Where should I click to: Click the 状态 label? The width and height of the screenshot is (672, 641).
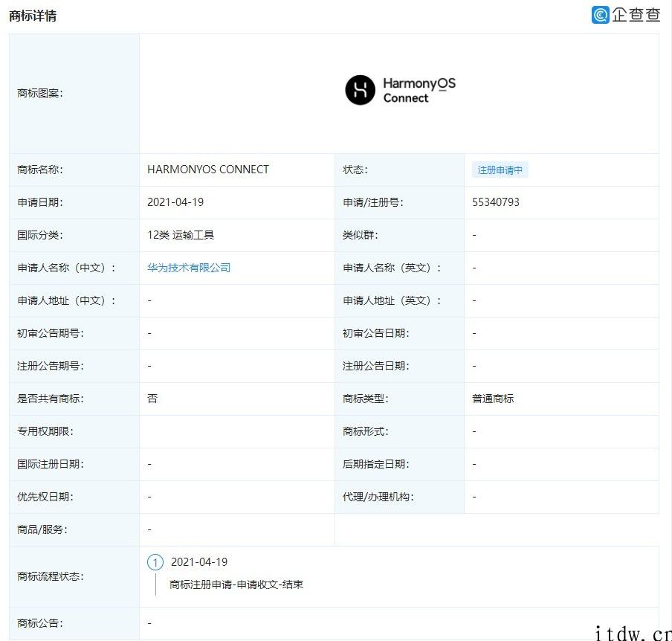pos(355,170)
